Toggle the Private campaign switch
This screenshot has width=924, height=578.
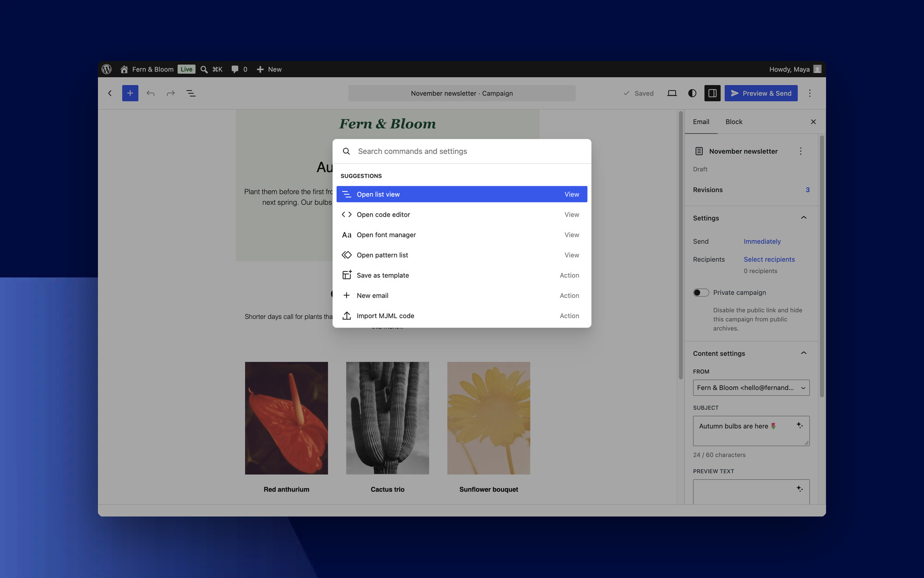click(x=701, y=293)
